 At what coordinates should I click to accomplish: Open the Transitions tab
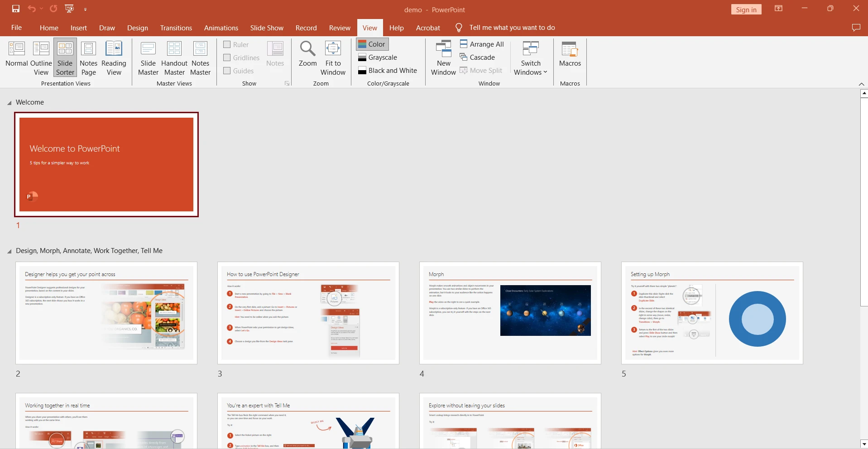click(x=176, y=28)
